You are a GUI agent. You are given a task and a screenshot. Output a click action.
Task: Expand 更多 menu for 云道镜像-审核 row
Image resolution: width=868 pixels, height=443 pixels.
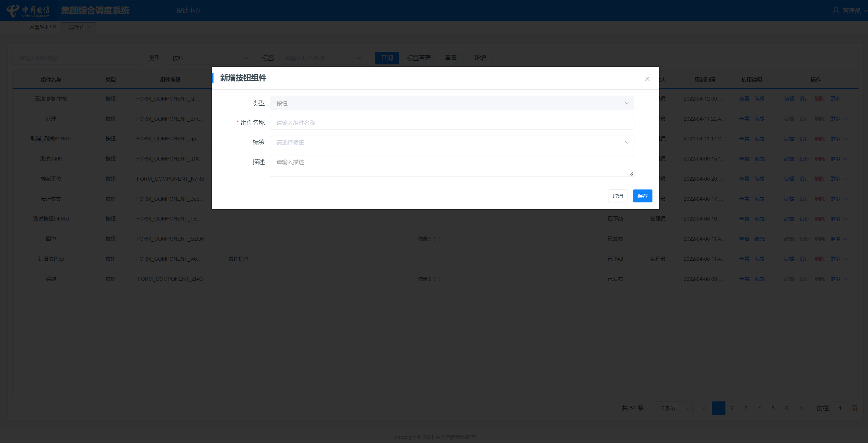[x=838, y=99]
